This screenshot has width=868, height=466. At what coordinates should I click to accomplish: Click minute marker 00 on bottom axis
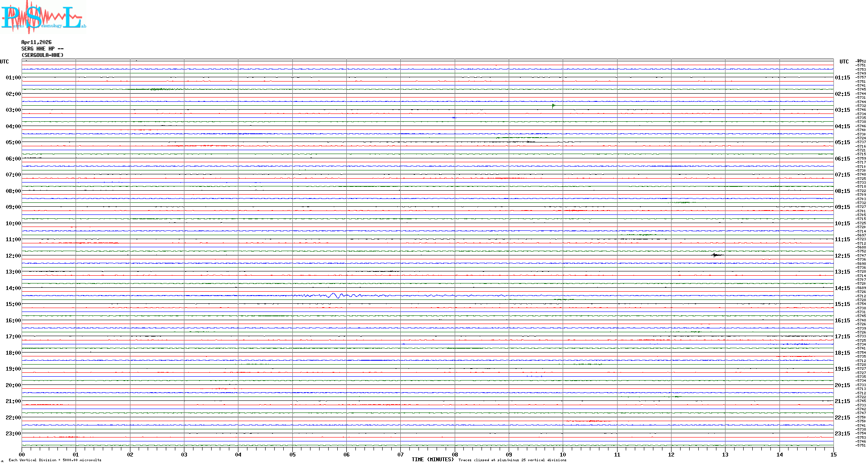pyautogui.click(x=22, y=454)
